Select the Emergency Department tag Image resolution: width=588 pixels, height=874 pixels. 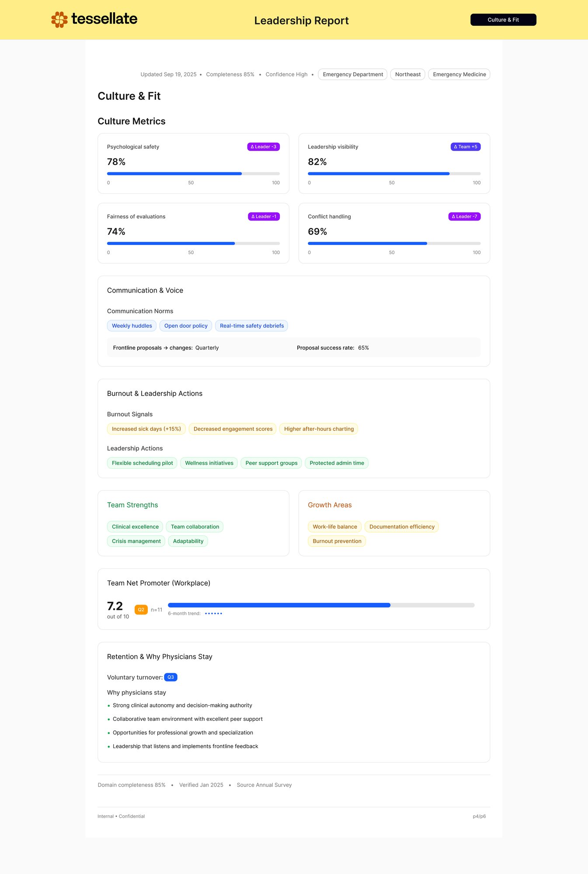pyautogui.click(x=352, y=74)
